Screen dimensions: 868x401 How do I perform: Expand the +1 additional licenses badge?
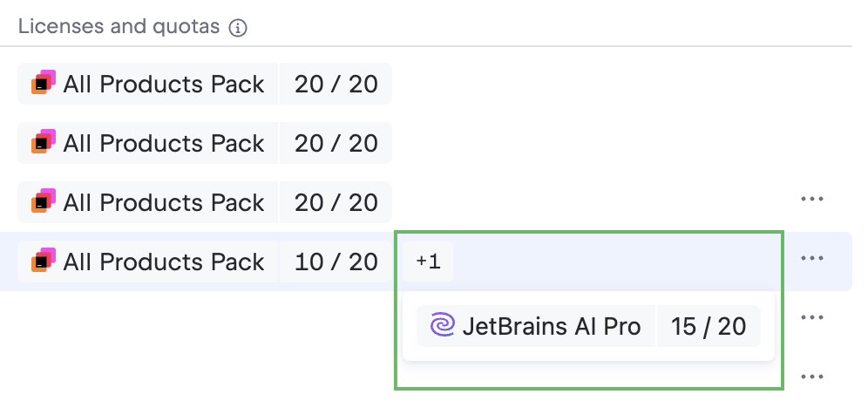coord(428,262)
